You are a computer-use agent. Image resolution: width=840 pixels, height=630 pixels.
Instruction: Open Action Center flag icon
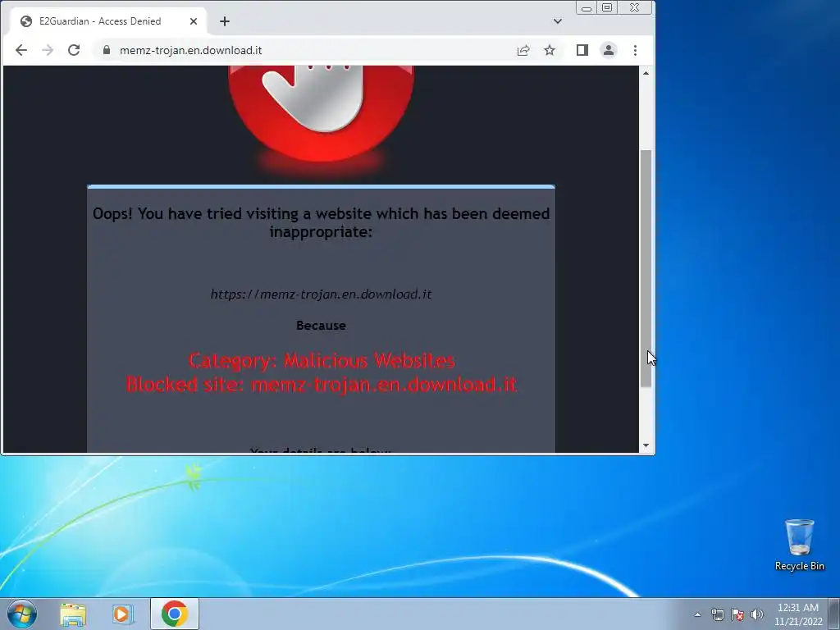(x=737, y=614)
